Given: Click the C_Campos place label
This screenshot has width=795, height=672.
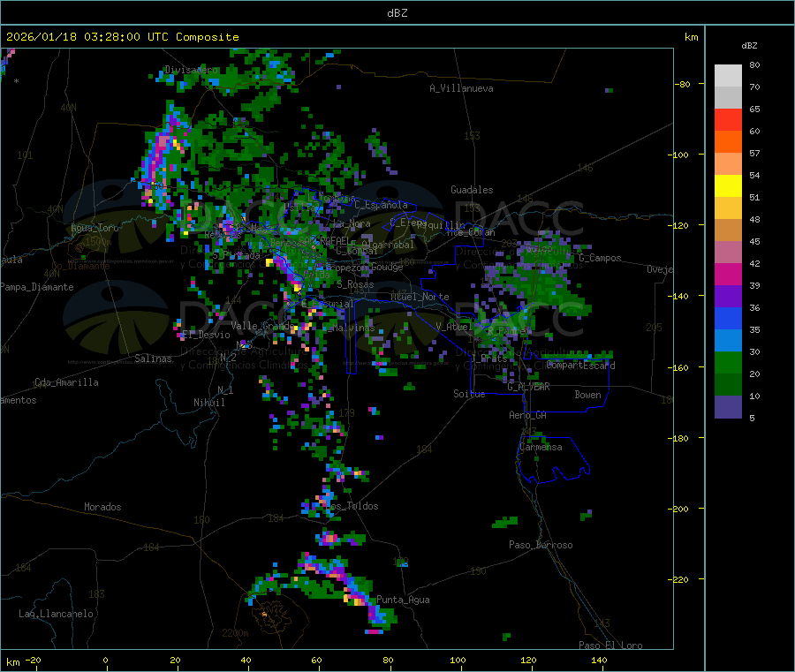Looking at the screenshot, I should click(600, 258).
